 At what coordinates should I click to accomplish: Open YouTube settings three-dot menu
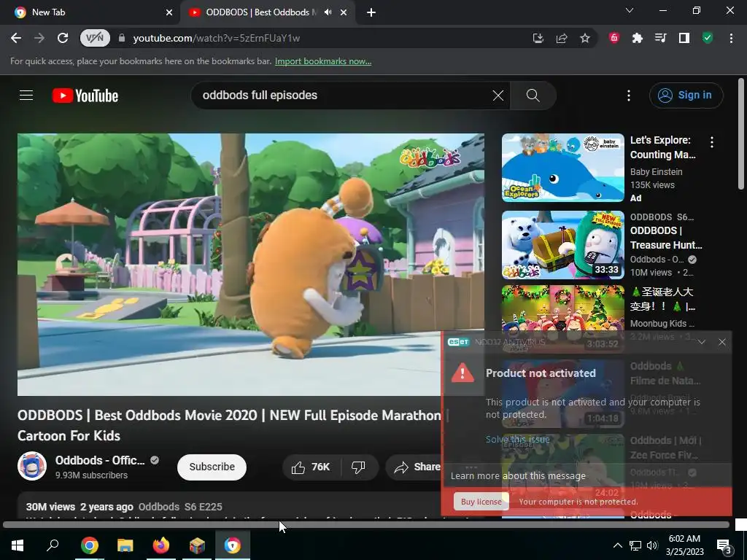[x=629, y=96]
